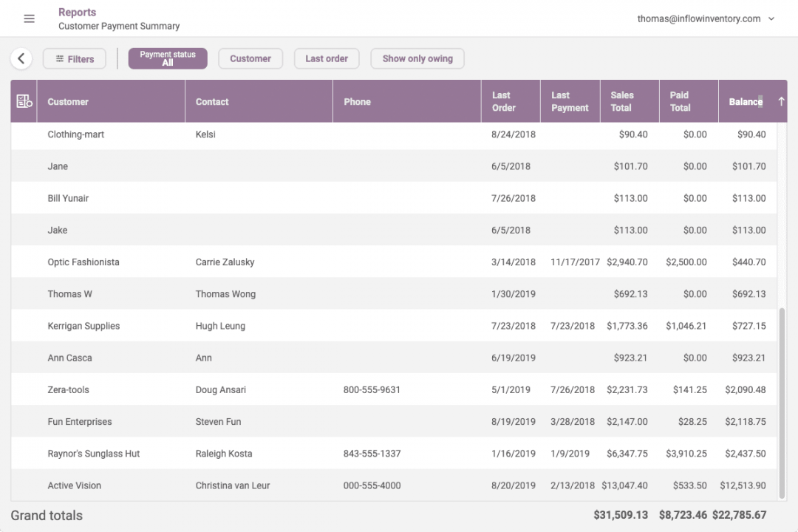Click the Reports heading
798x532 pixels.
point(77,12)
